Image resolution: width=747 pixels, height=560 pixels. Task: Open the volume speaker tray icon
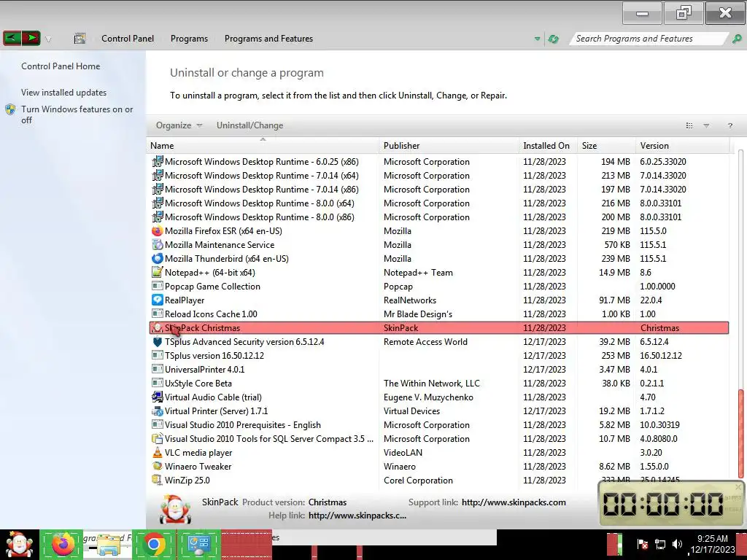coord(677,544)
